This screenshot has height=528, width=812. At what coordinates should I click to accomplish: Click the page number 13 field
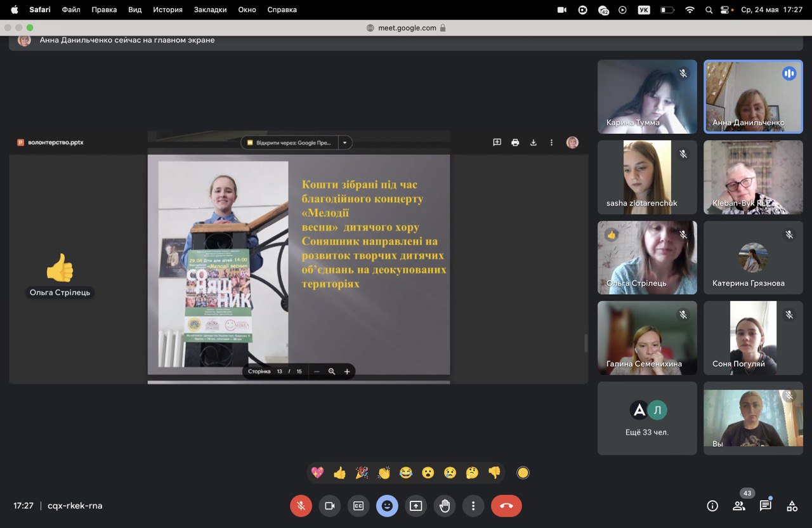tap(280, 371)
